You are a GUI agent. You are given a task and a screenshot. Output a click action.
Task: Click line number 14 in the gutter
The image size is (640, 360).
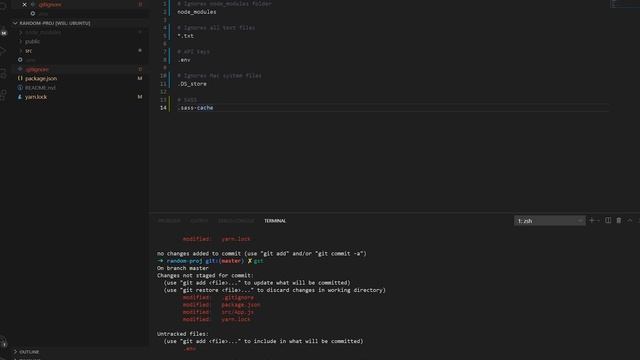pyautogui.click(x=163, y=108)
